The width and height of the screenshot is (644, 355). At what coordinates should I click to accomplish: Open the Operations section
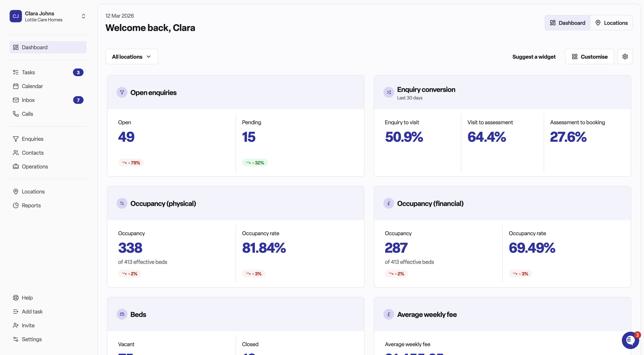click(x=48, y=167)
